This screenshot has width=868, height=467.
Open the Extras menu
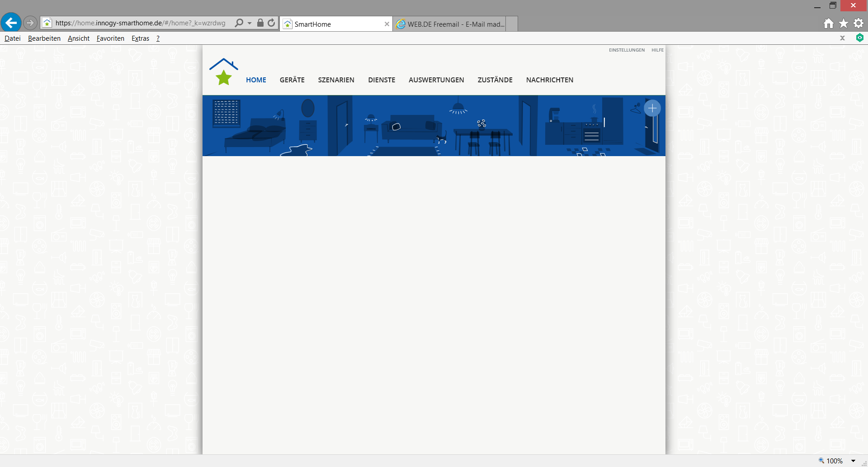tap(140, 38)
